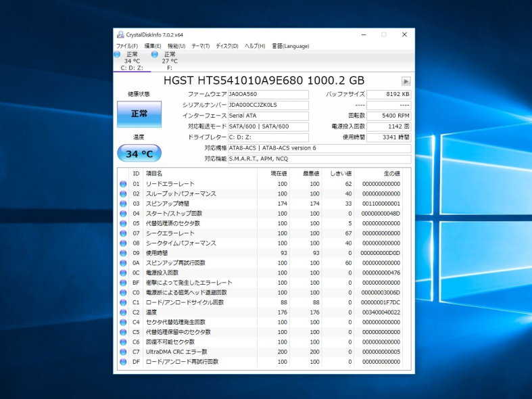Screen dimensions: 532x399
Task: Click the 正常 health status button
Action: 139,114
